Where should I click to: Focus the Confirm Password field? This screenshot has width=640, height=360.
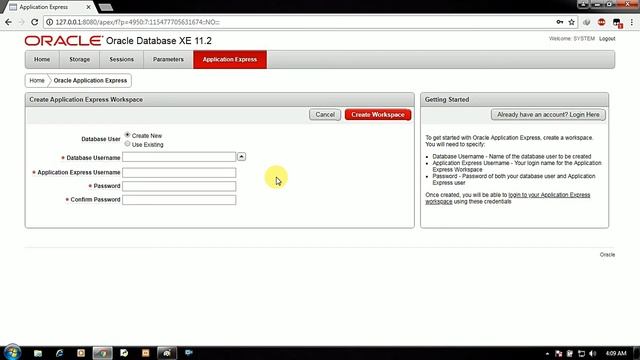(179, 200)
